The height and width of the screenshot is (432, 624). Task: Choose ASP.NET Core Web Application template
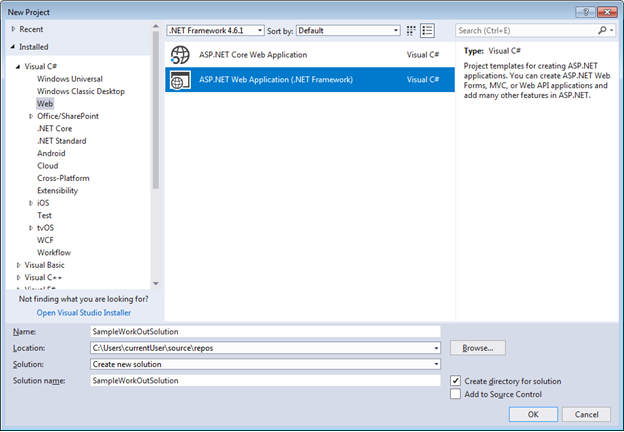[x=310, y=55]
